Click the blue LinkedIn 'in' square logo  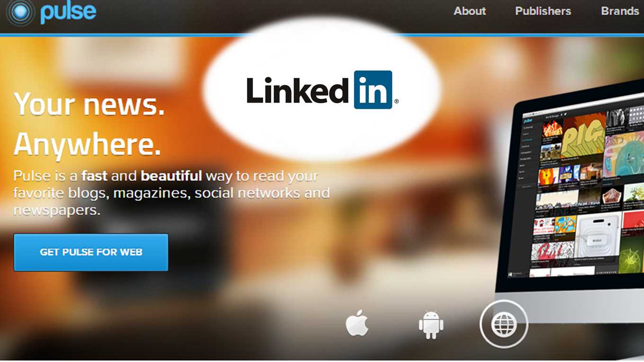pyautogui.click(x=373, y=89)
